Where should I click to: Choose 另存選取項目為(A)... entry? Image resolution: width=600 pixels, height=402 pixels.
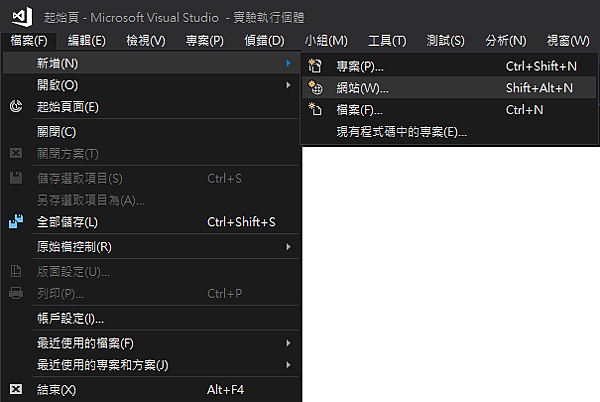click(x=151, y=200)
